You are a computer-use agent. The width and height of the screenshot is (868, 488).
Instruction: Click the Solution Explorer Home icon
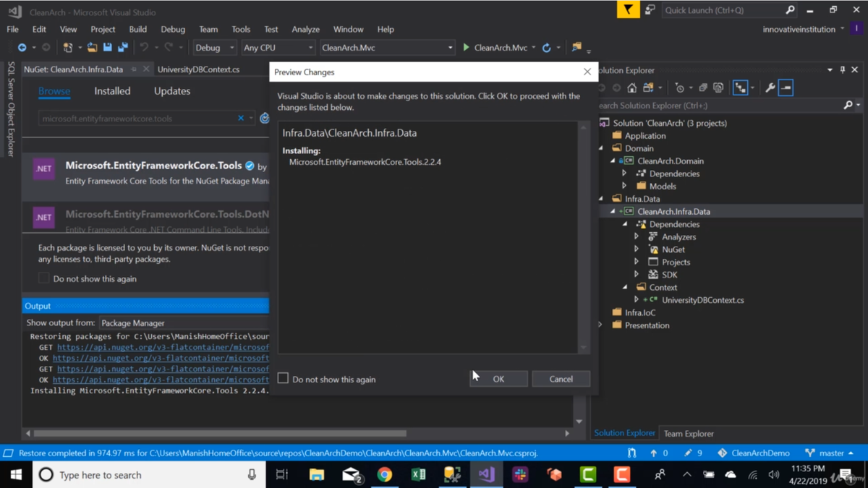(631, 87)
